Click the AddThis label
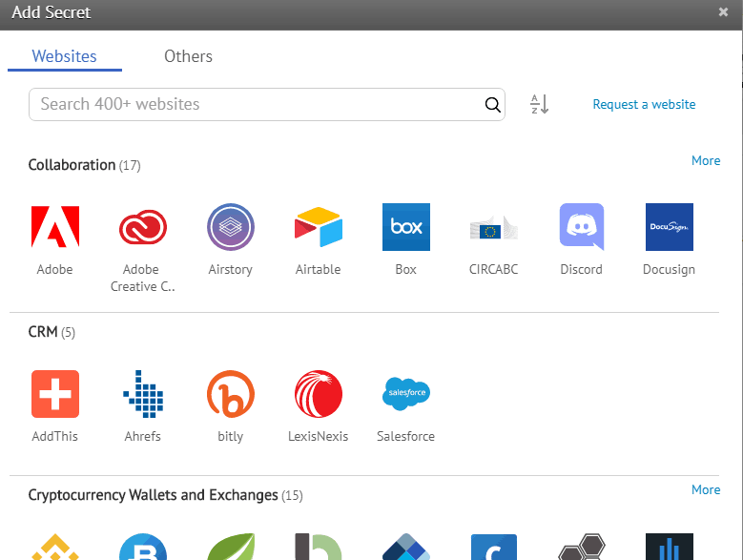743x560 pixels. 55,436
